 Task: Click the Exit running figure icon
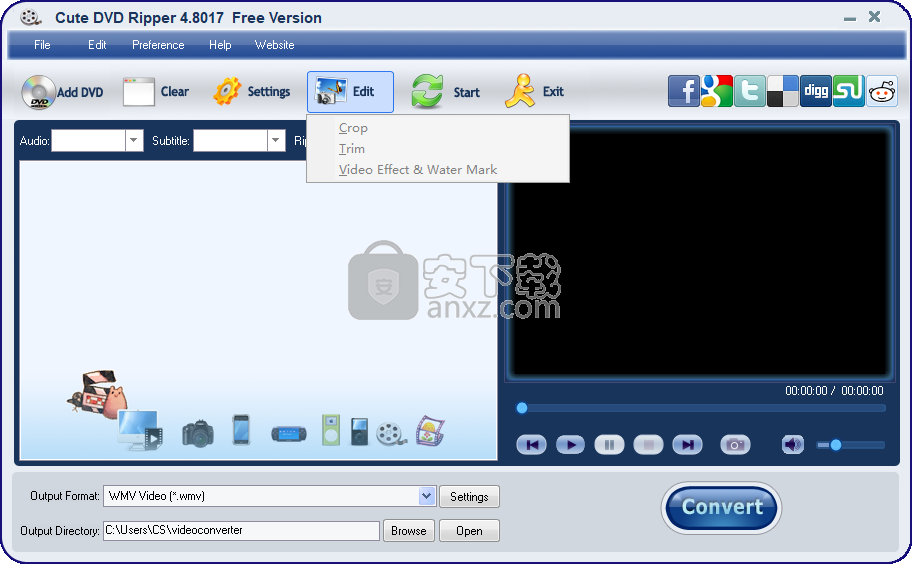tap(519, 91)
